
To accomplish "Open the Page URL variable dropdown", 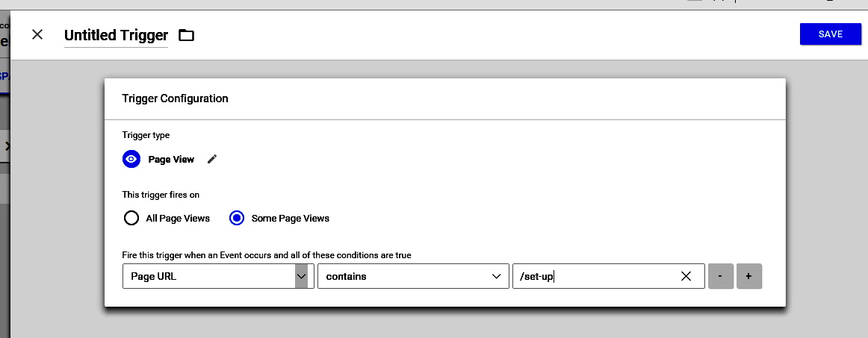I will click(x=217, y=276).
